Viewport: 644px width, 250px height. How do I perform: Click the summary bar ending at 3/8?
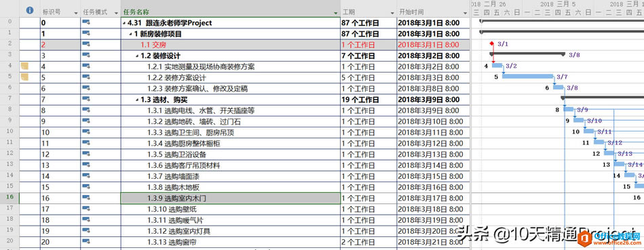527,54
